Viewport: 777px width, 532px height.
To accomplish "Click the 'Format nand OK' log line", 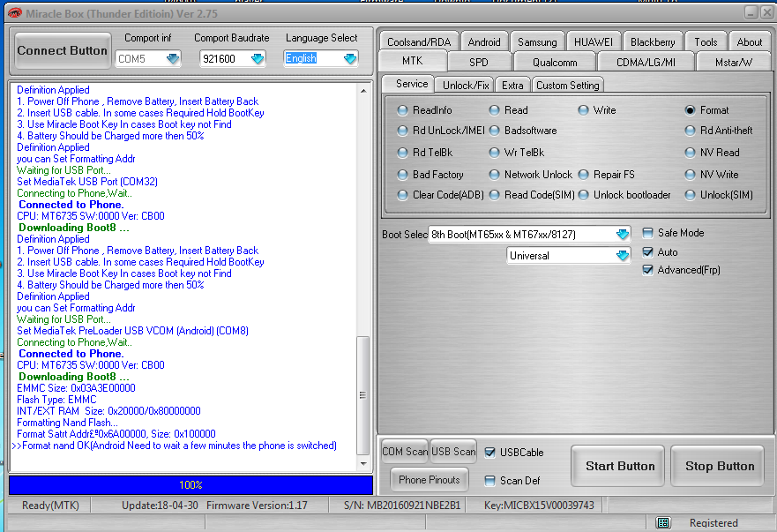I will point(175,446).
